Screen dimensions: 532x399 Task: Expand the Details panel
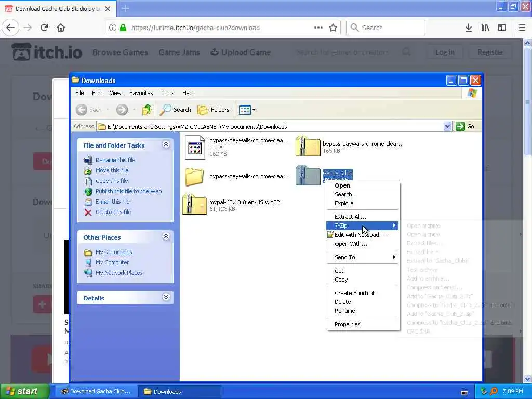point(166,297)
